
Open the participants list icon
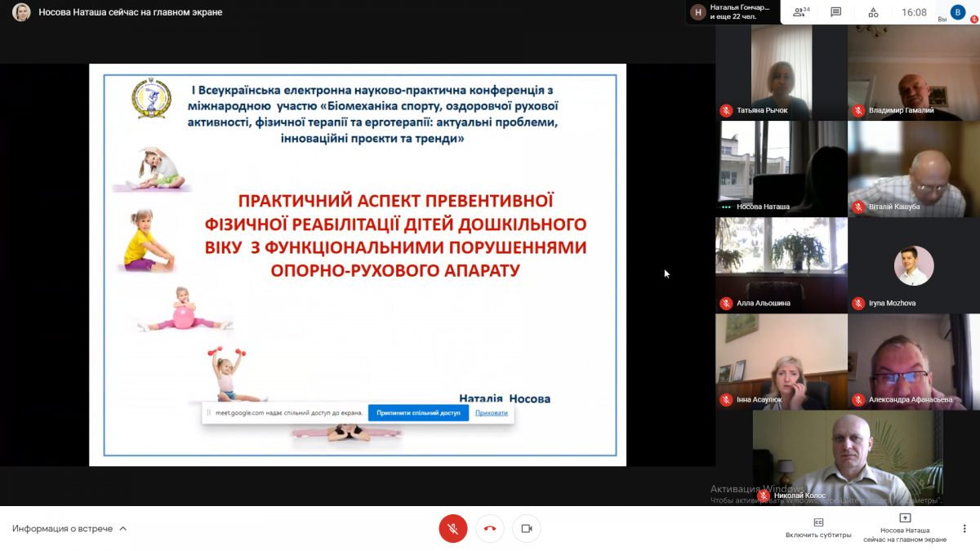pyautogui.click(x=800, y=12)
